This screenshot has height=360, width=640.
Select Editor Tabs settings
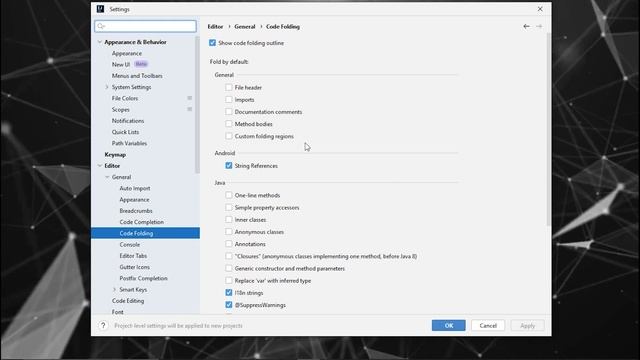pos(133,256)
